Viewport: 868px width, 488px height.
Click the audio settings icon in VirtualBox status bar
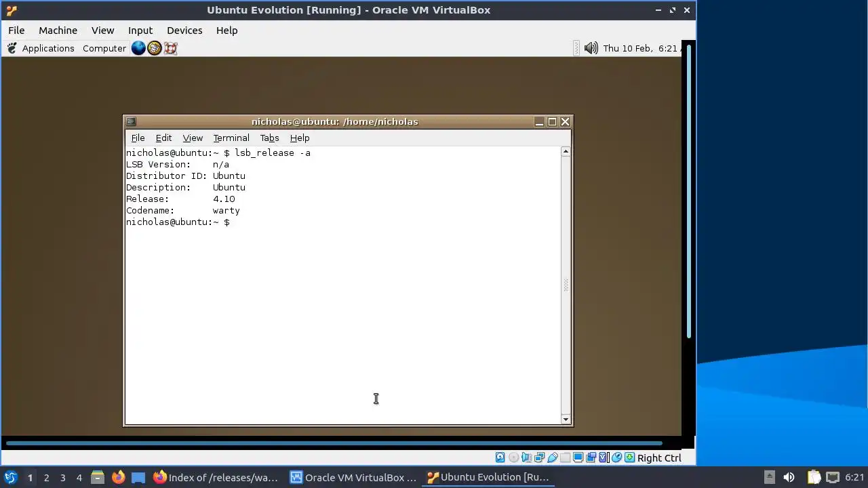526,457
